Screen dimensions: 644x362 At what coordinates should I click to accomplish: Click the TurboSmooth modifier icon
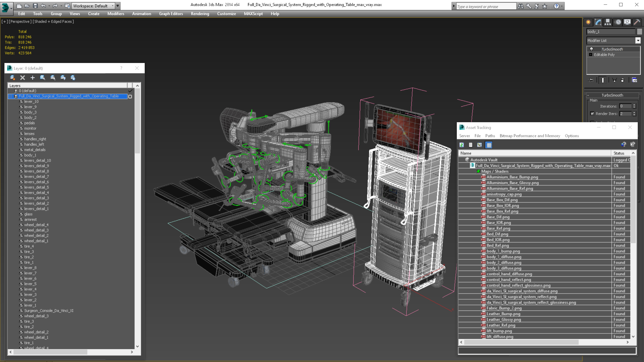(592, 49)
